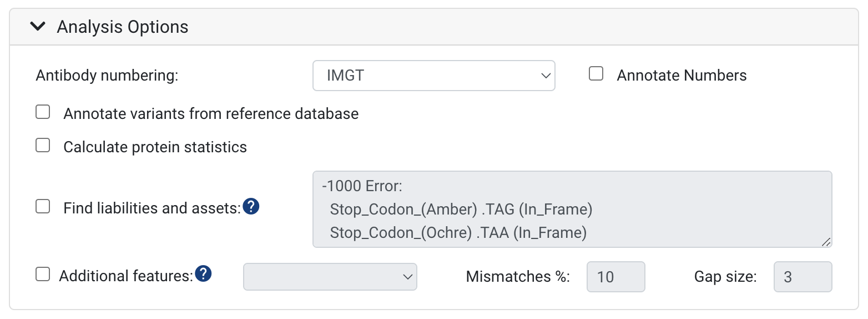Image resolution: width=868 pixels, height=319 pixels.
Task: Check the Calculate protein statistics box
Action: 43,146
